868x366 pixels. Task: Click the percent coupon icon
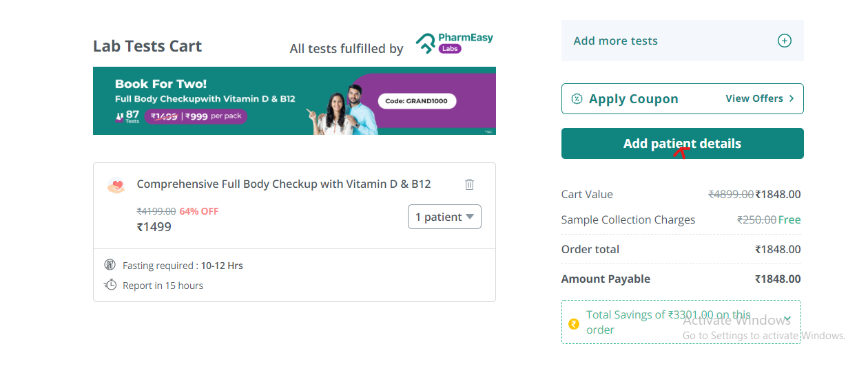[577, 99]
